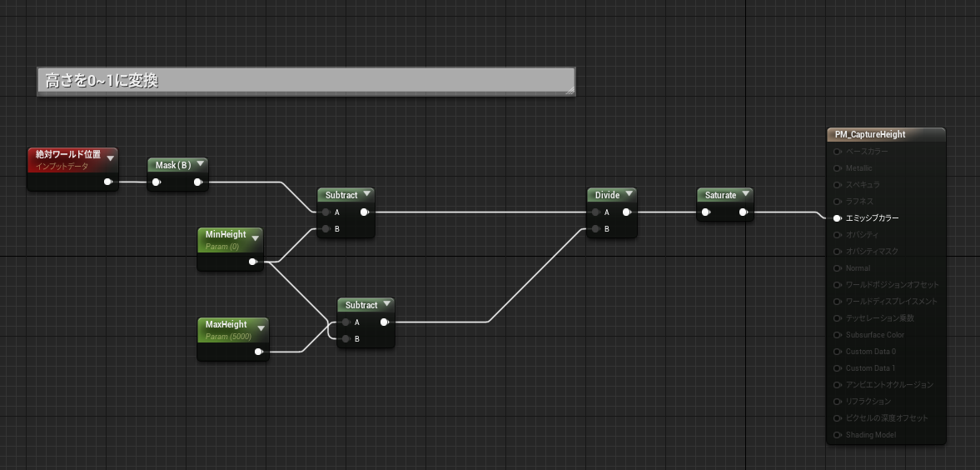
Task: Click the Subsurface Color pin
Action: click(838, 335)
